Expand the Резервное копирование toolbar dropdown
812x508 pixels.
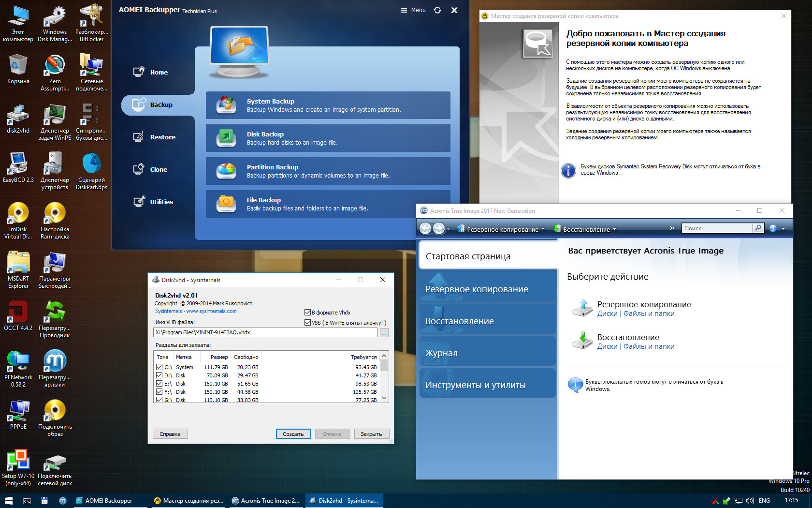point(543,229)
